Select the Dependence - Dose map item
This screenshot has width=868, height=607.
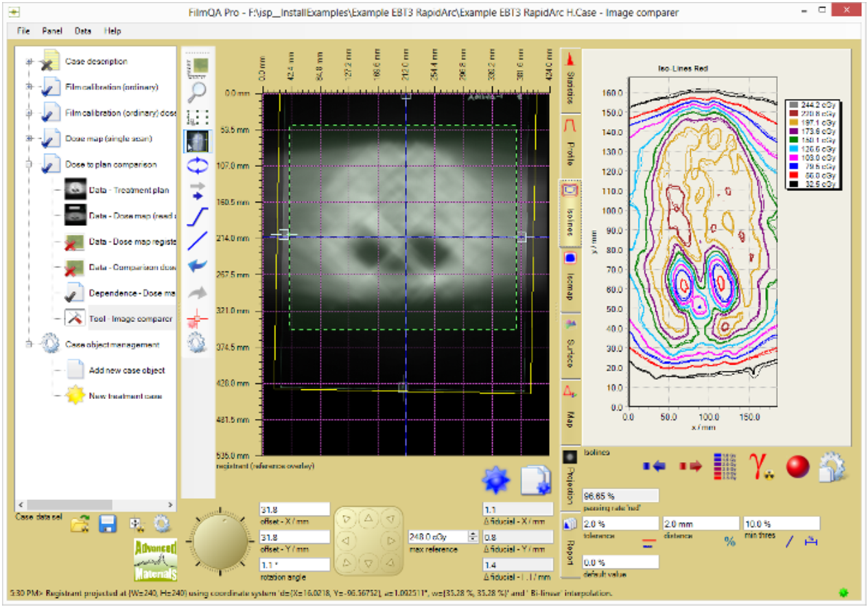[132, 293]
